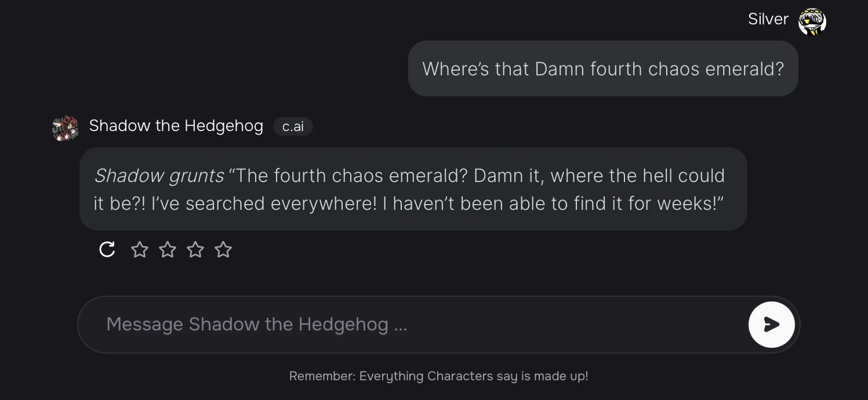Click the regenerate response icon
This screenshot has height=400, width=868.
107,249
